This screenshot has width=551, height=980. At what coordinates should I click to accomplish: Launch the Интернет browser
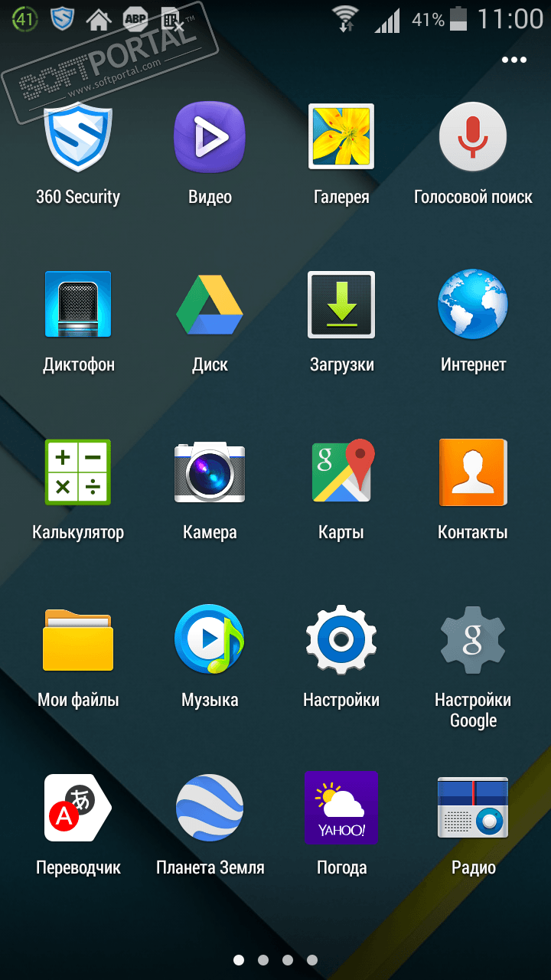[473, 304]
